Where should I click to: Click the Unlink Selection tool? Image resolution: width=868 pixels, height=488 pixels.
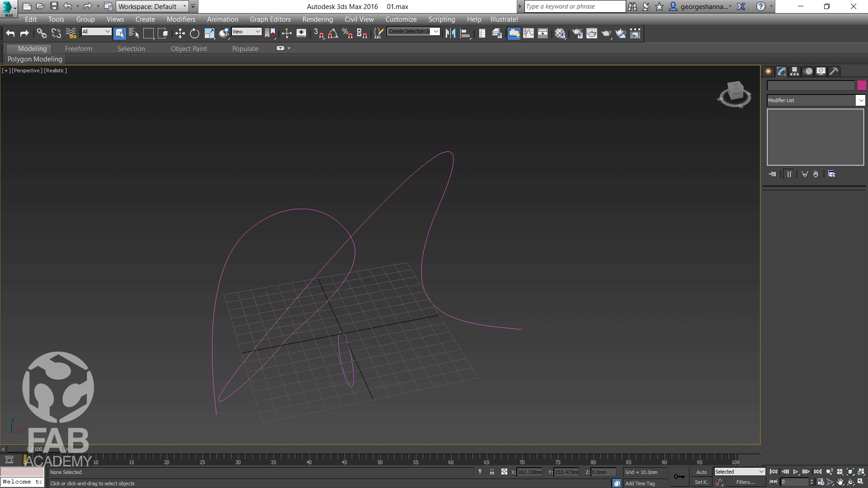coord(56,33)
